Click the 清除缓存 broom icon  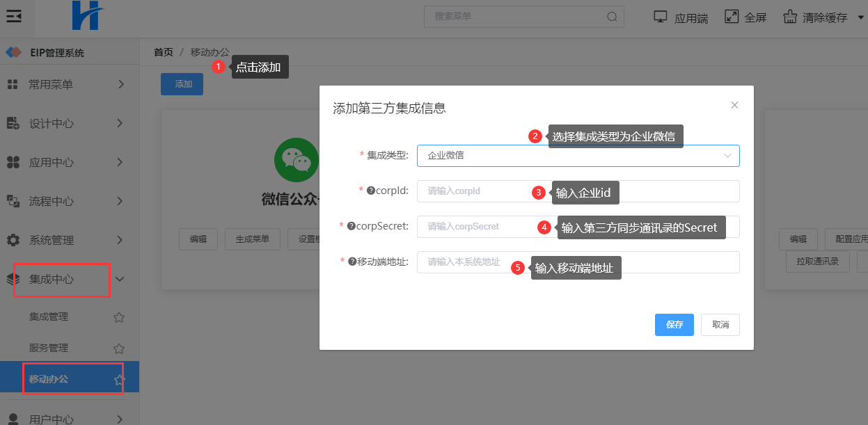pos(789,17)
